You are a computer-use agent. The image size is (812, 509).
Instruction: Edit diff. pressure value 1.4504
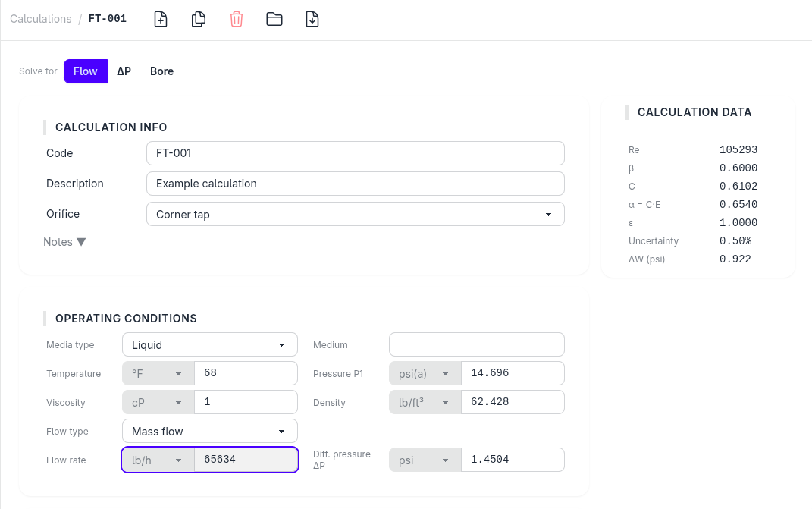coord(513,460)
